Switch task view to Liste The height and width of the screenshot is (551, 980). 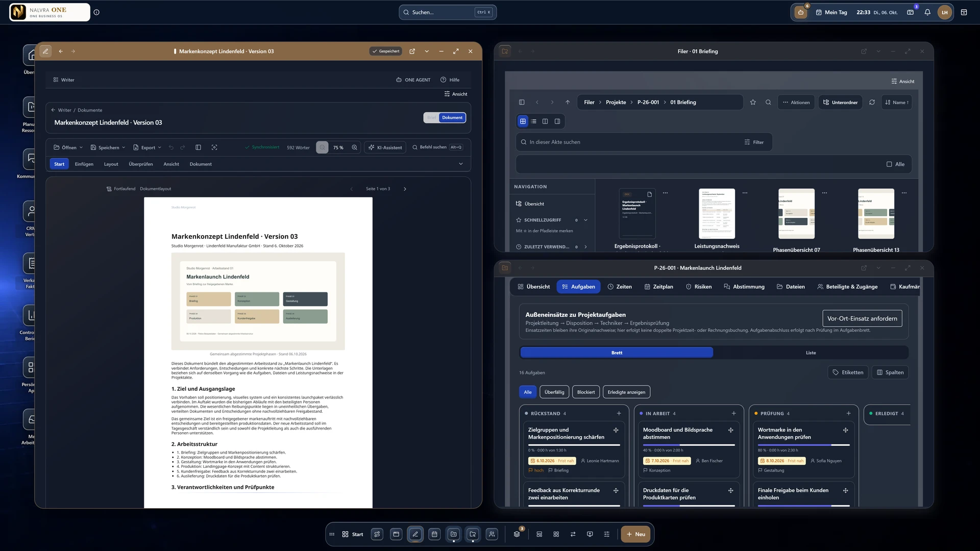tap(811, 353)
